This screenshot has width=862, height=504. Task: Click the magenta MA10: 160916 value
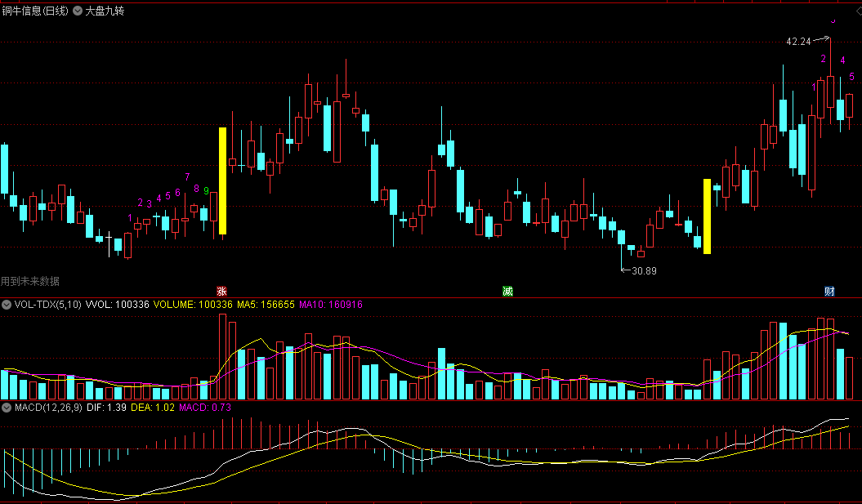pos(331,305)
